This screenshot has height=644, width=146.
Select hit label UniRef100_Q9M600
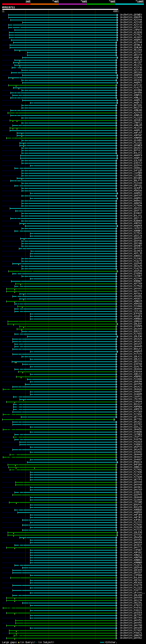tap(131, 321)
